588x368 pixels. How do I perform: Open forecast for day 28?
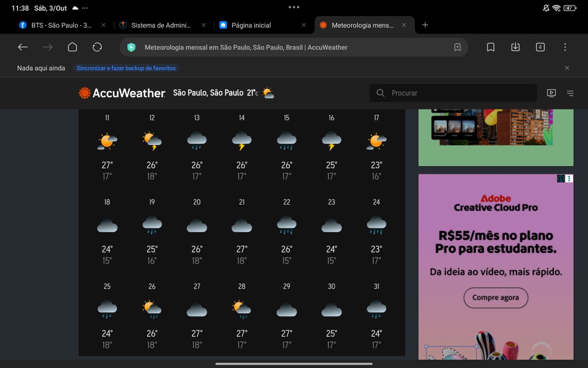(242, 315)
